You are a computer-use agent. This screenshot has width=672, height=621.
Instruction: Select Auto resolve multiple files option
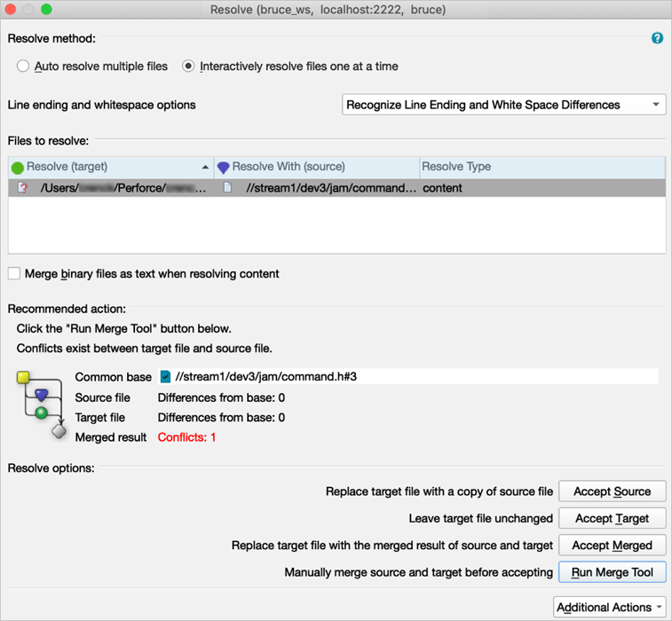pyautogui.click(x=23, y=67)
